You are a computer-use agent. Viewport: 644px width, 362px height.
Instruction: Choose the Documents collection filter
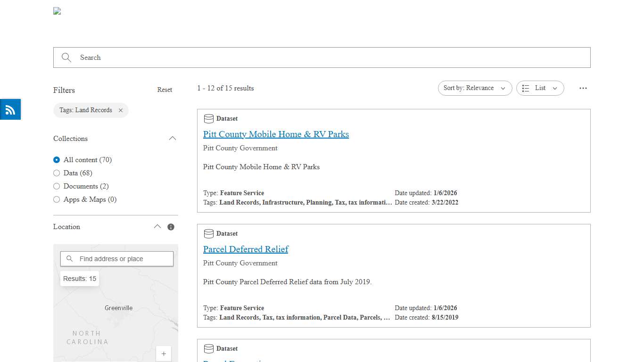(57, 186)
